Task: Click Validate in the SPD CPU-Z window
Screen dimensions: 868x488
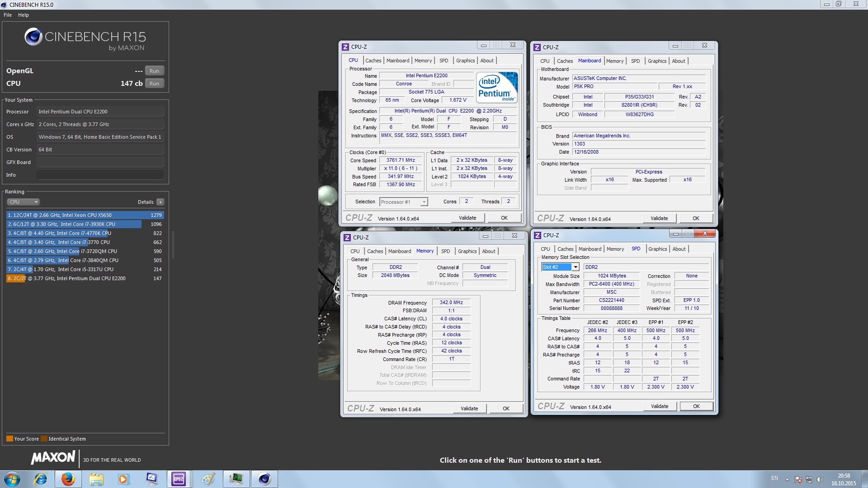Action: point(660,406)
